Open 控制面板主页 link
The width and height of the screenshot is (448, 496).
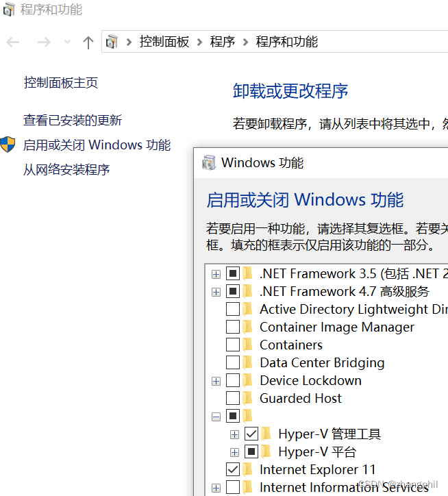[x=61, y=83]
